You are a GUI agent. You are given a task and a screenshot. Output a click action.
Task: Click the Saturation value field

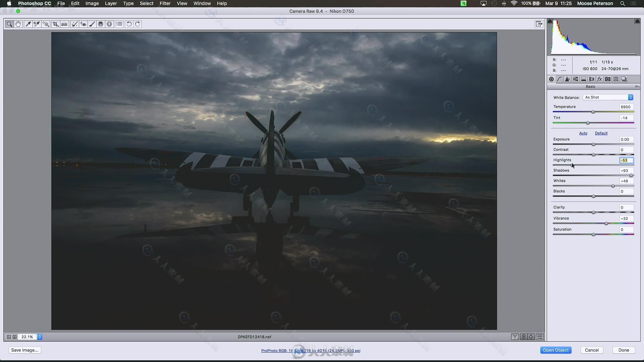point(626,230)
